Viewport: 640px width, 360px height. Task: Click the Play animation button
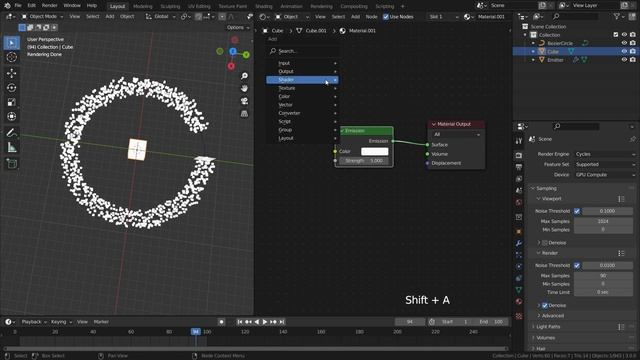point(264,322)
